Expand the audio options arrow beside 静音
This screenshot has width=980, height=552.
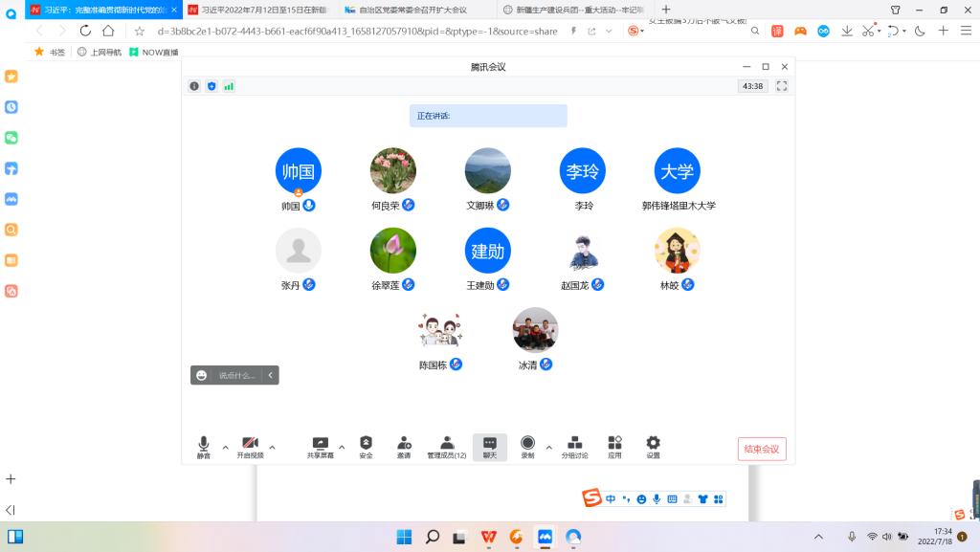point(226,447)
